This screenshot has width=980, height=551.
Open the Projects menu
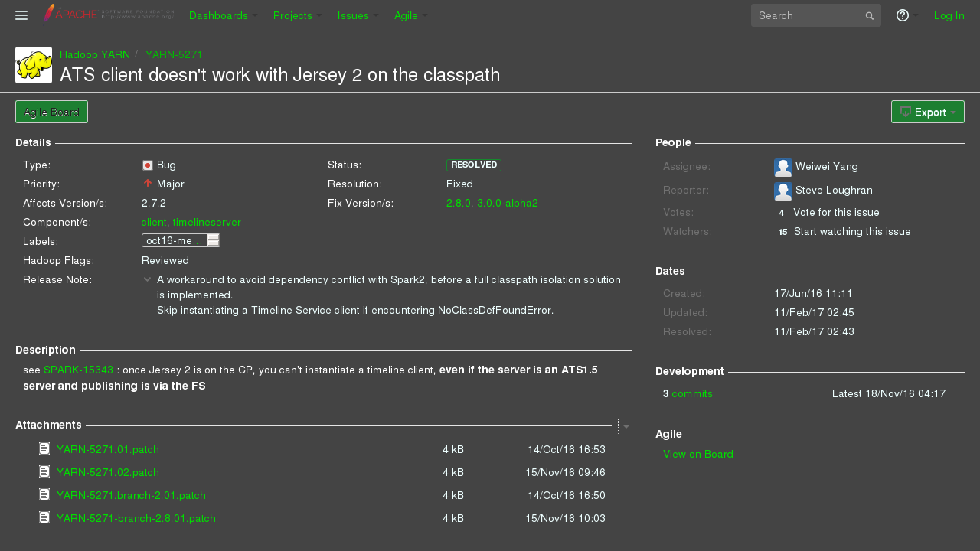point(297,15)
